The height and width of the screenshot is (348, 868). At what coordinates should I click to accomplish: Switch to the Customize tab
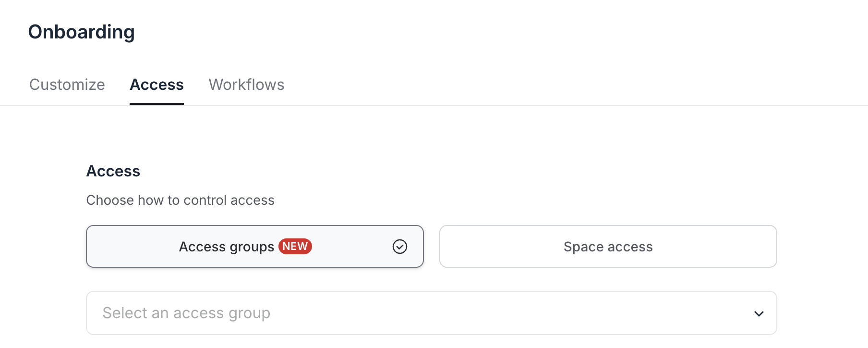(67, 85)
